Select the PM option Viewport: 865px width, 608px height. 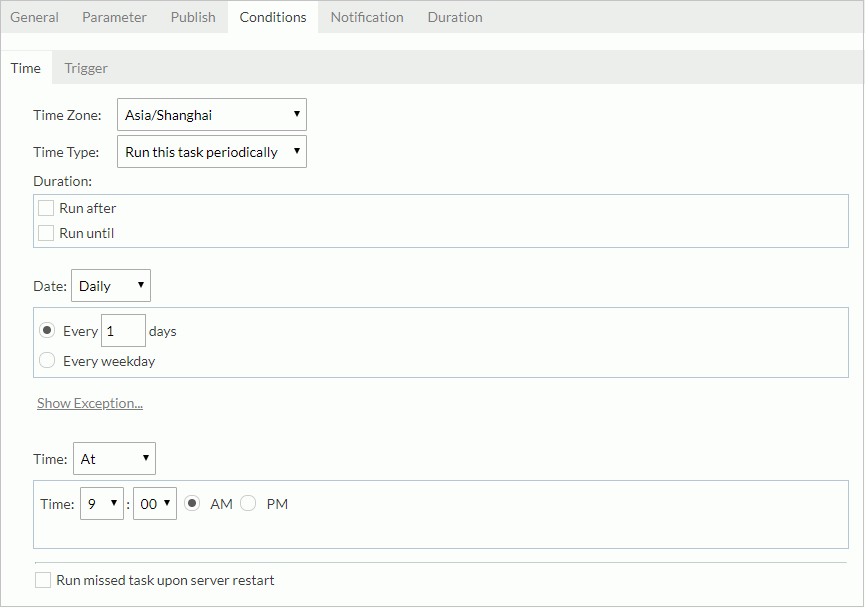pos(247,503)
